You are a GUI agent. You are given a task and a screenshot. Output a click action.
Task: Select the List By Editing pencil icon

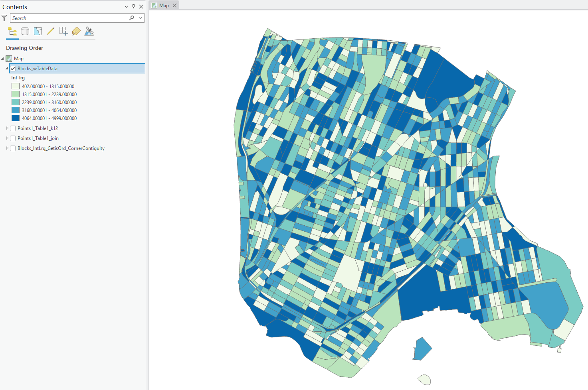[50, 31]
